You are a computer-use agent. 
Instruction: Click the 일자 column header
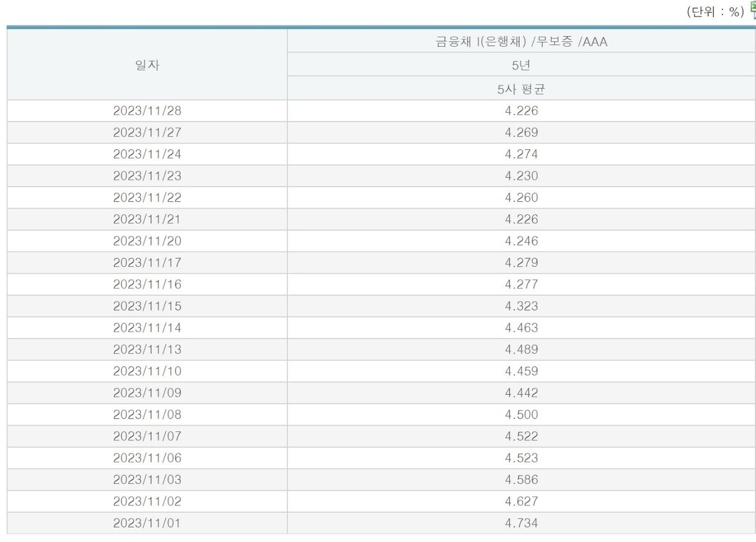(x=146, y=66)
